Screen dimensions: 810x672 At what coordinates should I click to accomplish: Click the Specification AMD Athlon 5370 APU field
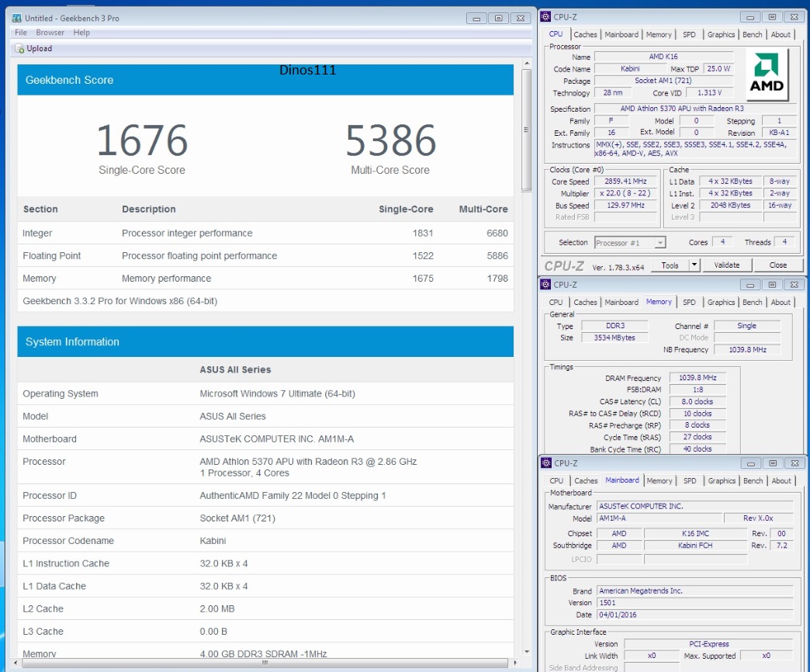(x=695, y=109)
